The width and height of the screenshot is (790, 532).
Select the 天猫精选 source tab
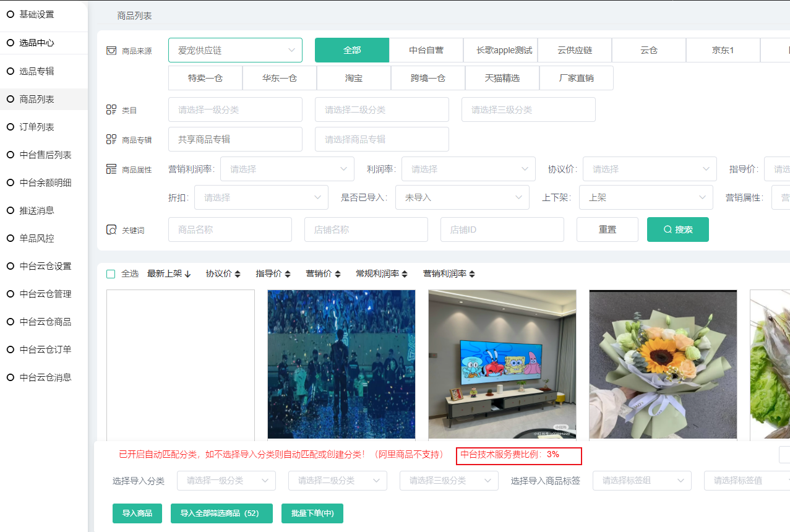(502, 78)
